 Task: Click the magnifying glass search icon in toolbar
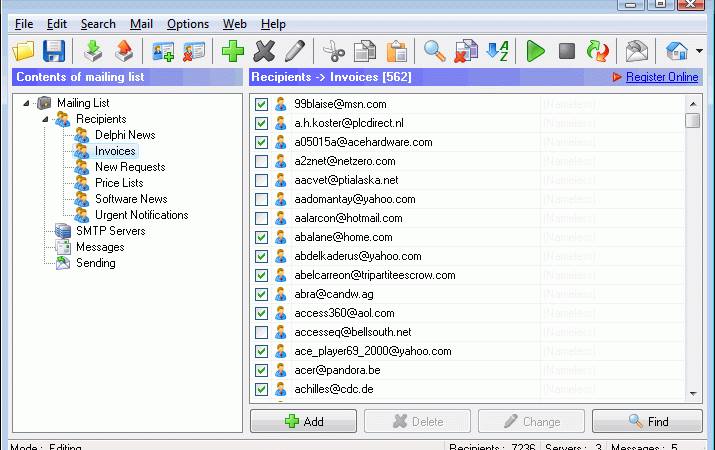pyautogui.click(x=434, y=51)
